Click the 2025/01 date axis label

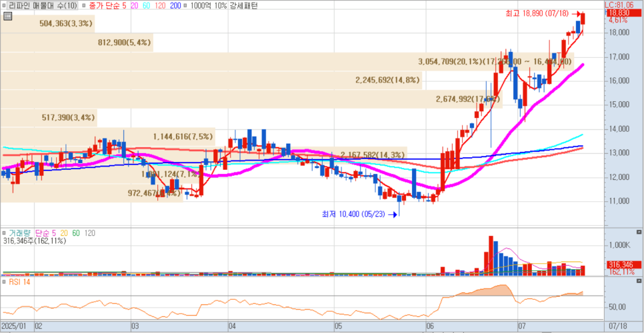(15, 326)
